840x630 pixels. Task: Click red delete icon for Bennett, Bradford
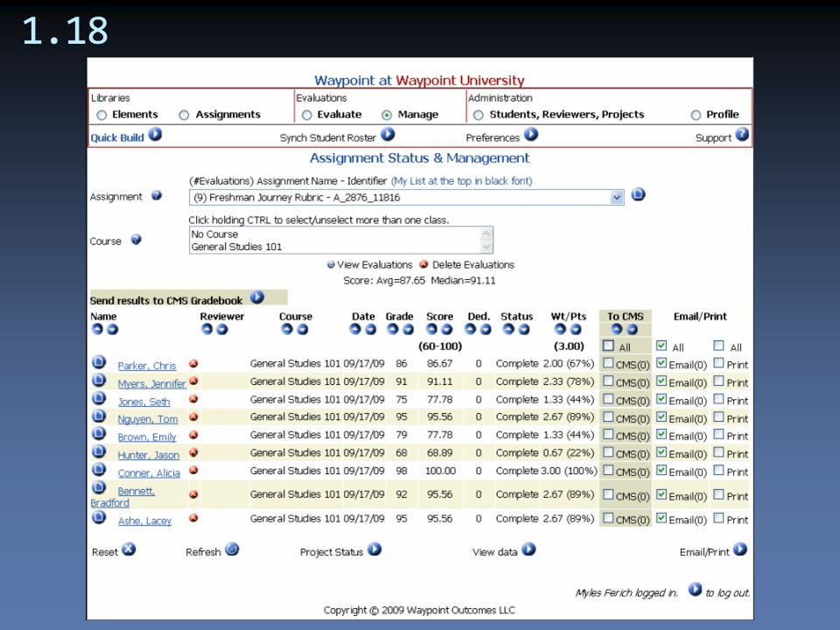coord(193,494)
